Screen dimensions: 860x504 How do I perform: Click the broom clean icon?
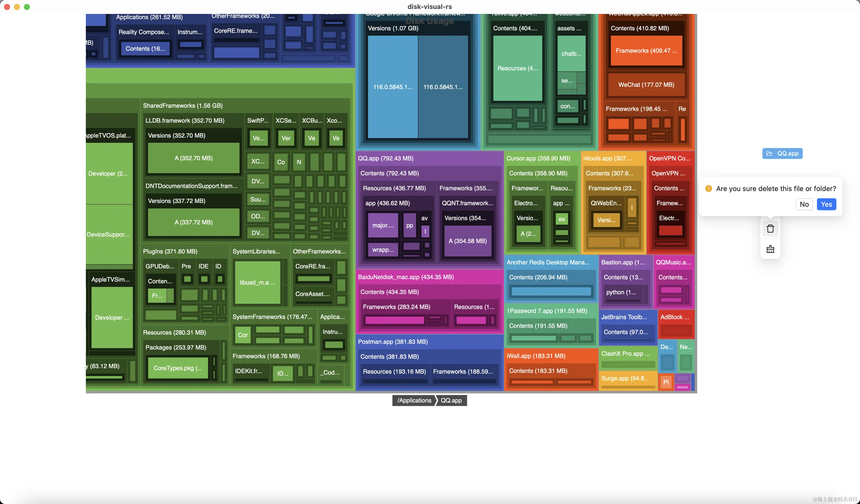click(x=770, y=249)
